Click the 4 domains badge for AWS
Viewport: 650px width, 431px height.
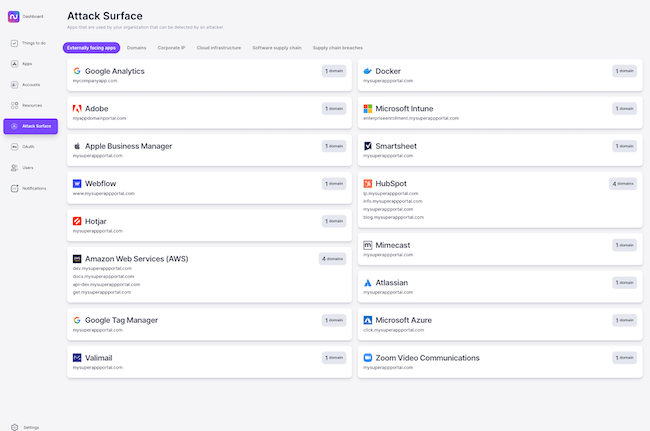pyautogui.click(x=333, y=258)
